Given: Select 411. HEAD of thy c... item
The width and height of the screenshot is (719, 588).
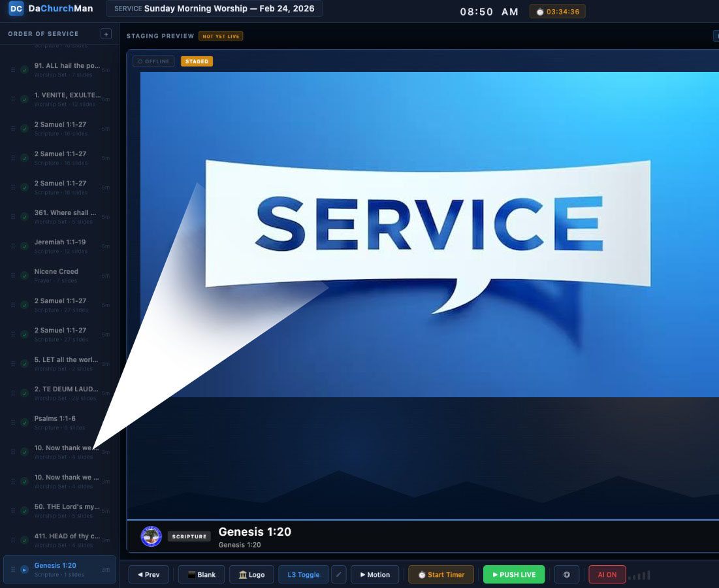Looking at the screenshot, I should tap(59, 540).
